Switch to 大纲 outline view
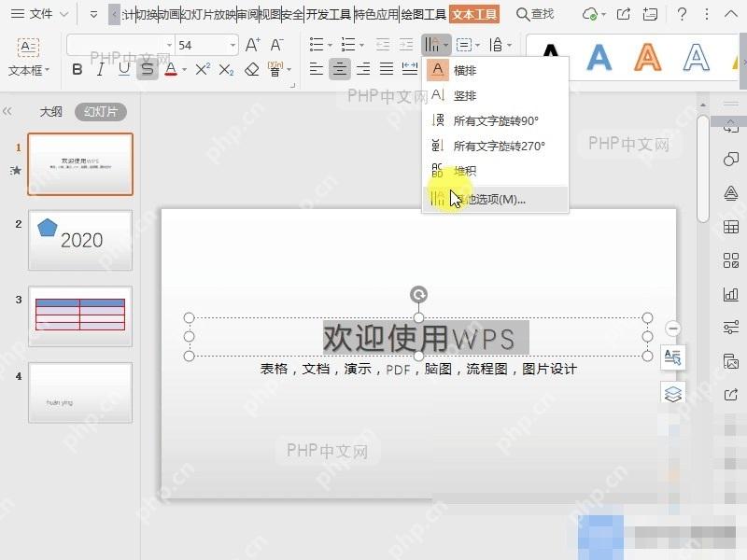Screen dimensions: 747x560 point(50,112)
